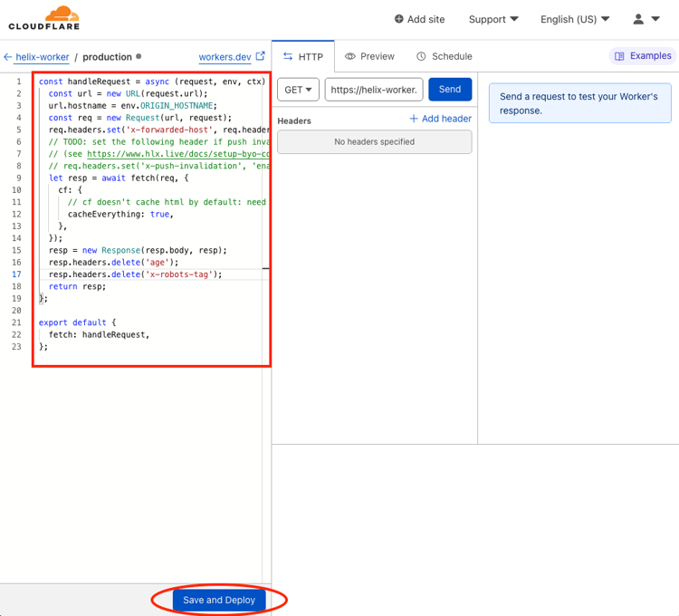Click line 17 x-robots-tag delete statement

(135, 274)
